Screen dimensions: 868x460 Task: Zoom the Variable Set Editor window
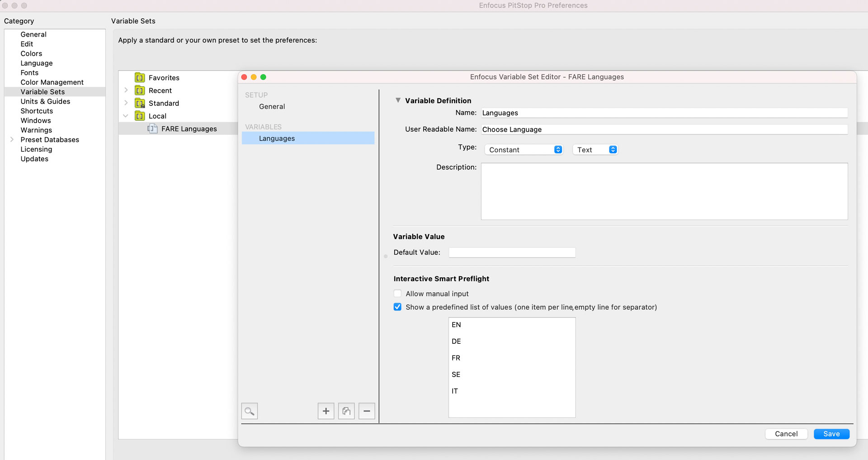coord(263,77)
